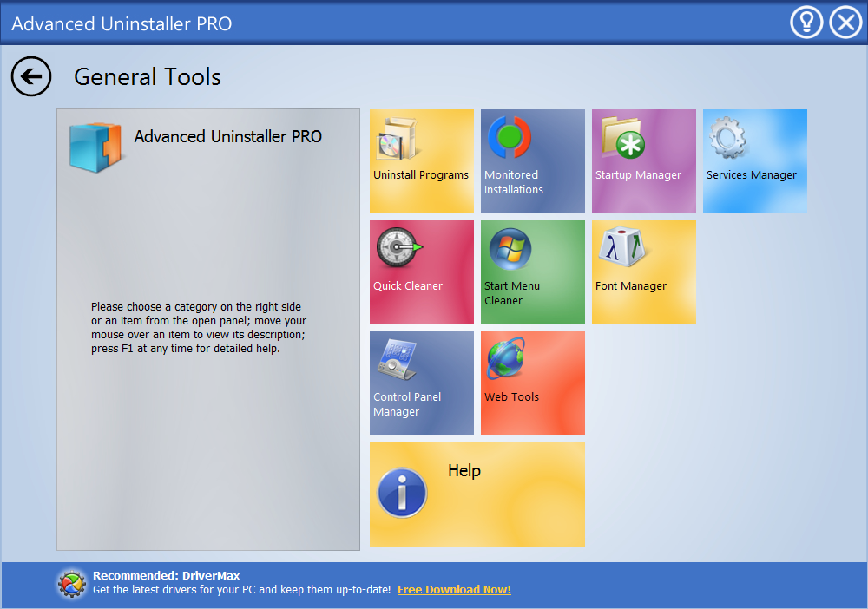Select the Startup Manager label

coord(638,174)
